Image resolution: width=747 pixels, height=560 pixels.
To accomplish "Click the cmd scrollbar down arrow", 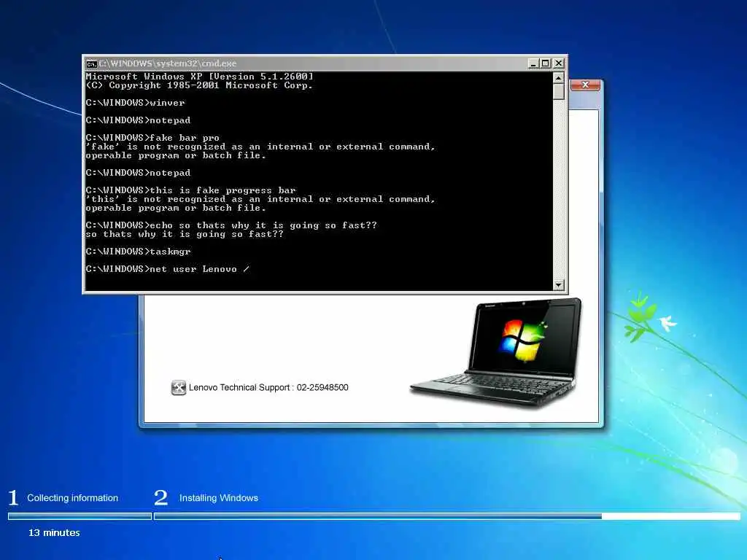I will coord(558,285).
